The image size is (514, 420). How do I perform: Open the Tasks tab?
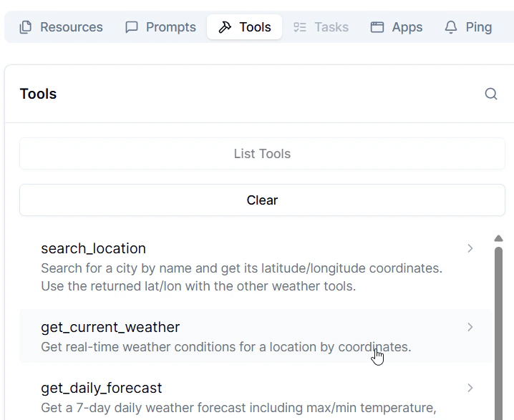[321, 27]
